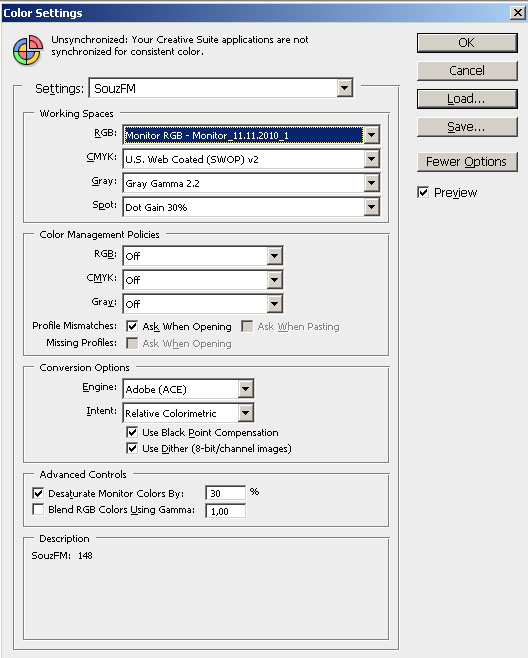This screenshot has width=528, height=658.
Task: Open the RGB color management policy dropdown
Action: [203, 256]
